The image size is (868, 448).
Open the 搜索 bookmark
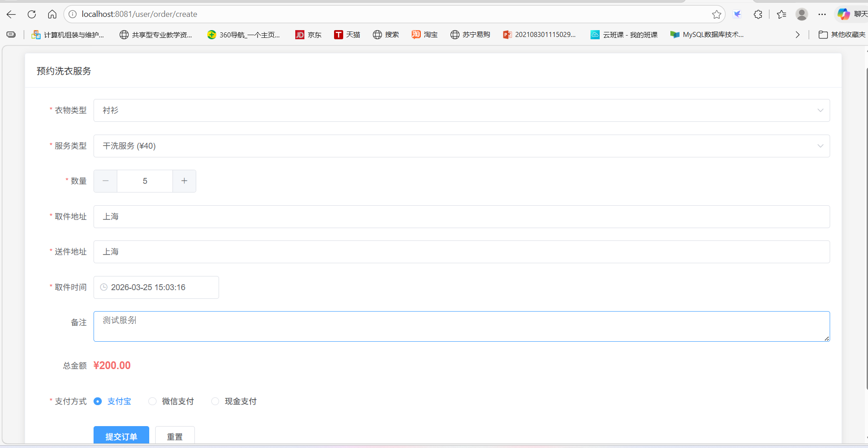tap(386, 35)
